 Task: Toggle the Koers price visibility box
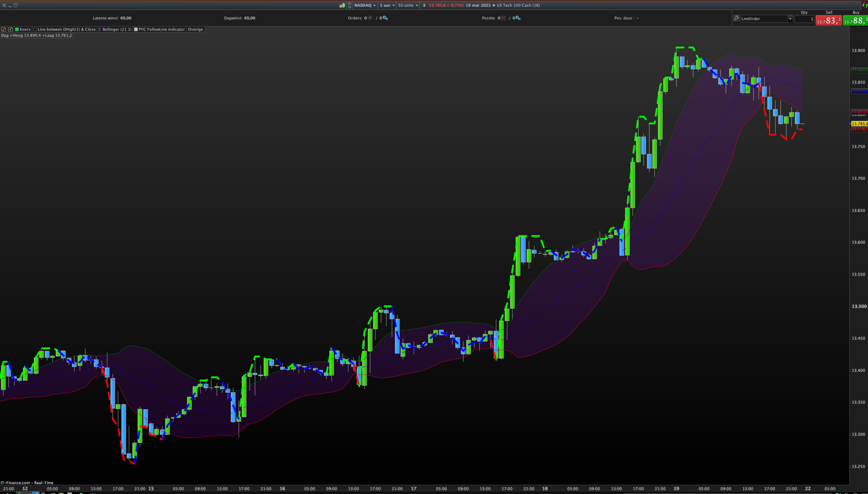[x=17, y=29]
